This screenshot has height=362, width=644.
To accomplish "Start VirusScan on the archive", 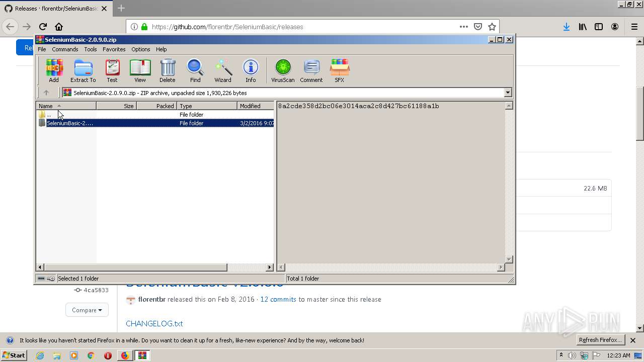I will (x=283, y=70).
